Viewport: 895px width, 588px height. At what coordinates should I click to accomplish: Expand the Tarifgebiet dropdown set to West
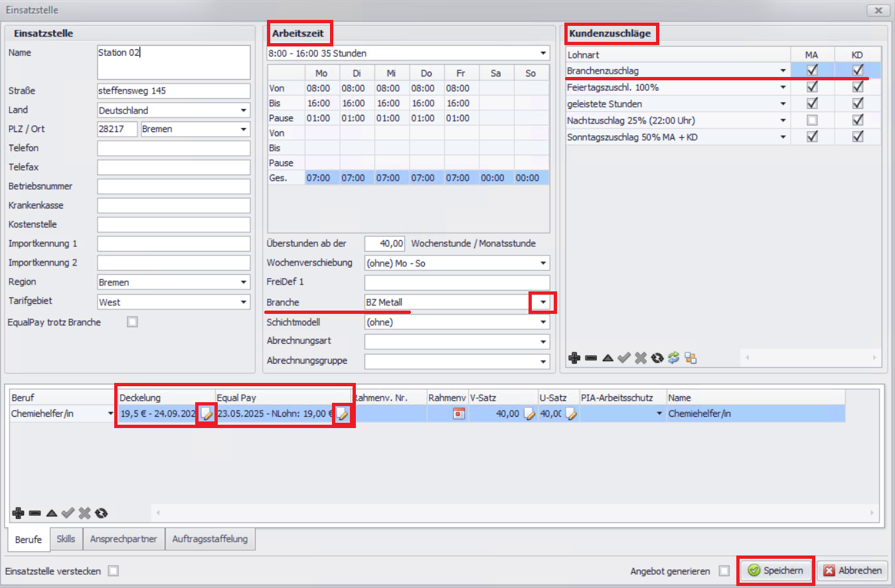[244, 302]
